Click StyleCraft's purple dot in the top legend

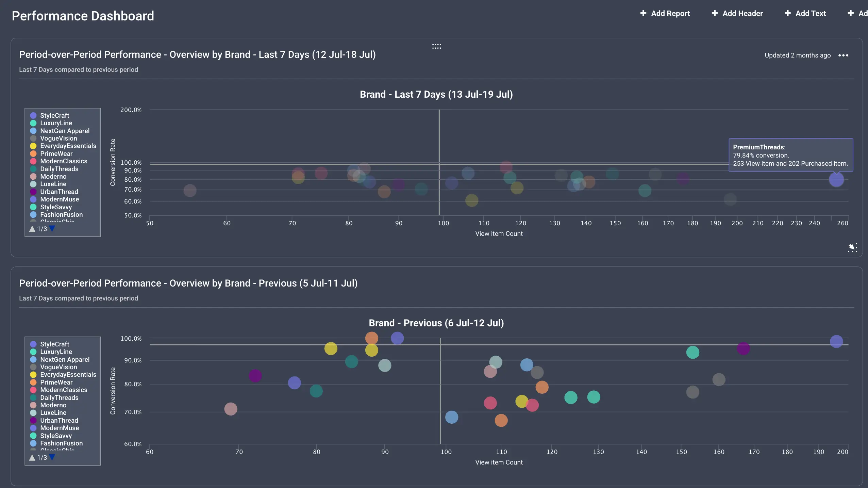pyautogui.click(x=33, y=115)
